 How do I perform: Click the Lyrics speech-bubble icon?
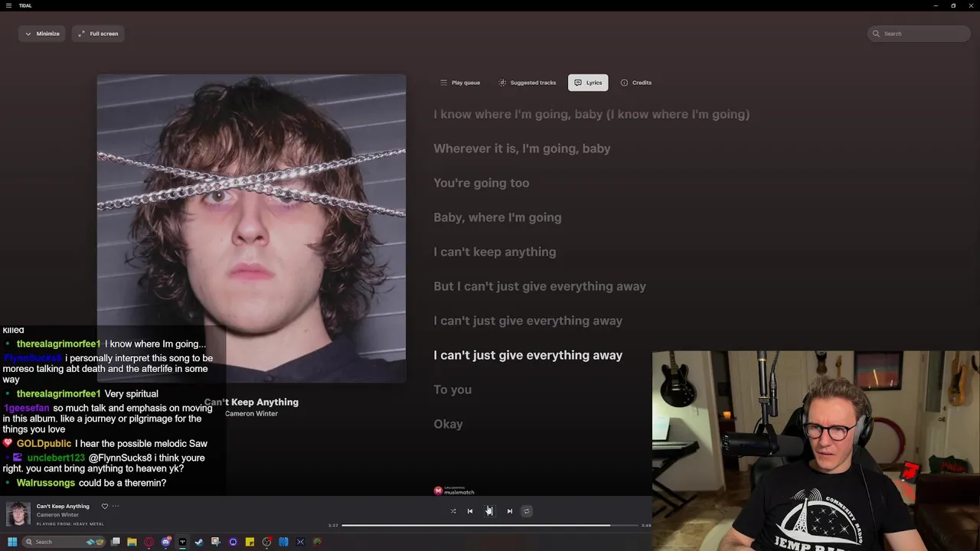click(578, 83)
